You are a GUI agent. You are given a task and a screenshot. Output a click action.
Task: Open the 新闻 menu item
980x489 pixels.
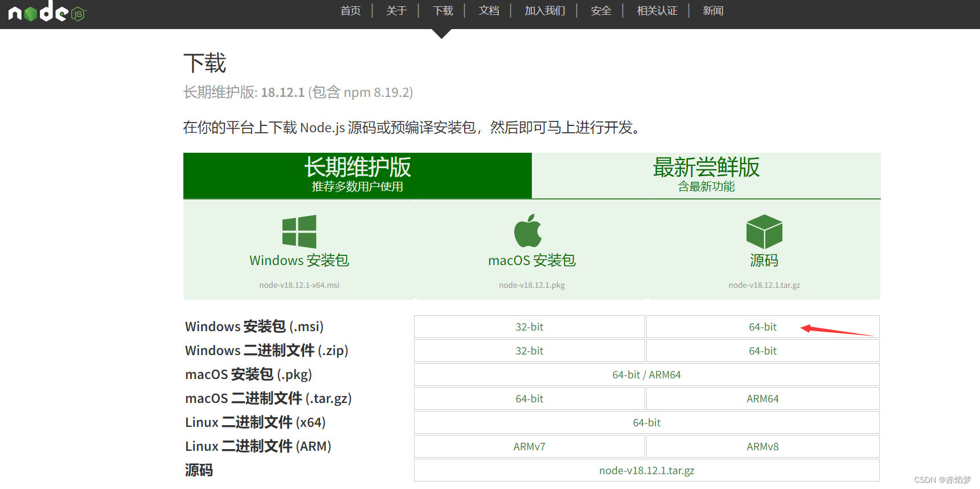pos(713,11)
